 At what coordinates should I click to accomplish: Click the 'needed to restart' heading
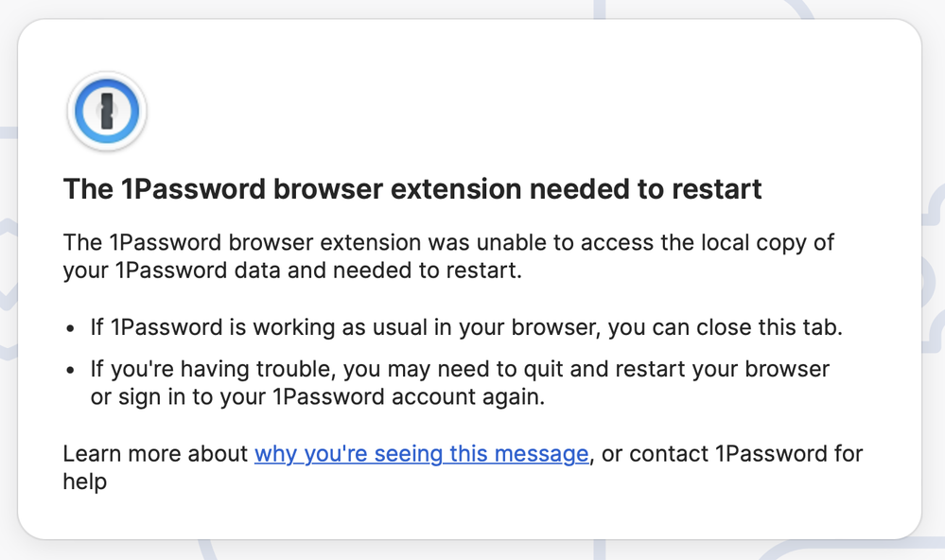(412, 188)
